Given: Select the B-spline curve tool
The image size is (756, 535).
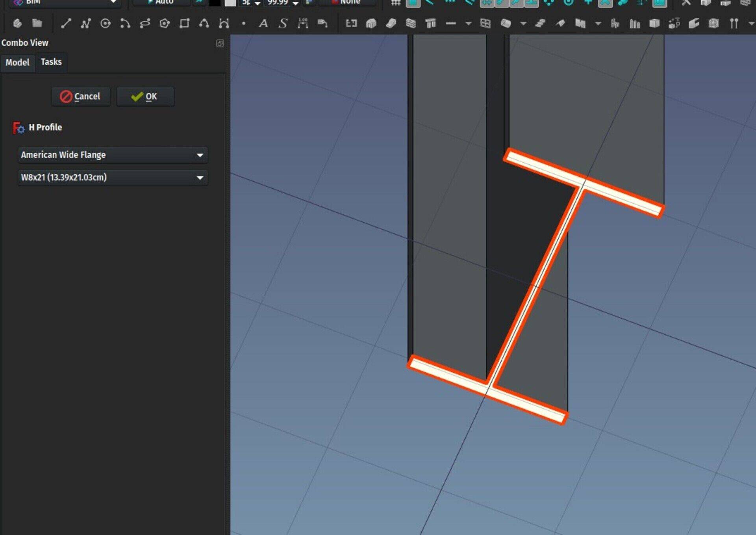Looking at the screenshot, I should pyautogui.click(x=204, y=24).
